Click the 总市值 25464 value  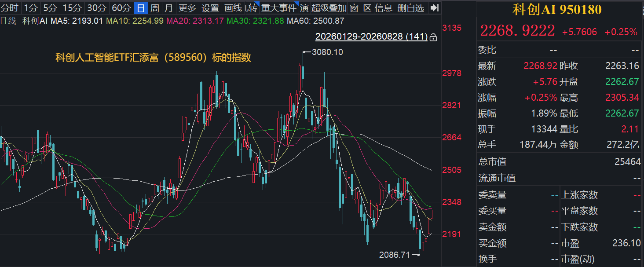click(627, 162)
